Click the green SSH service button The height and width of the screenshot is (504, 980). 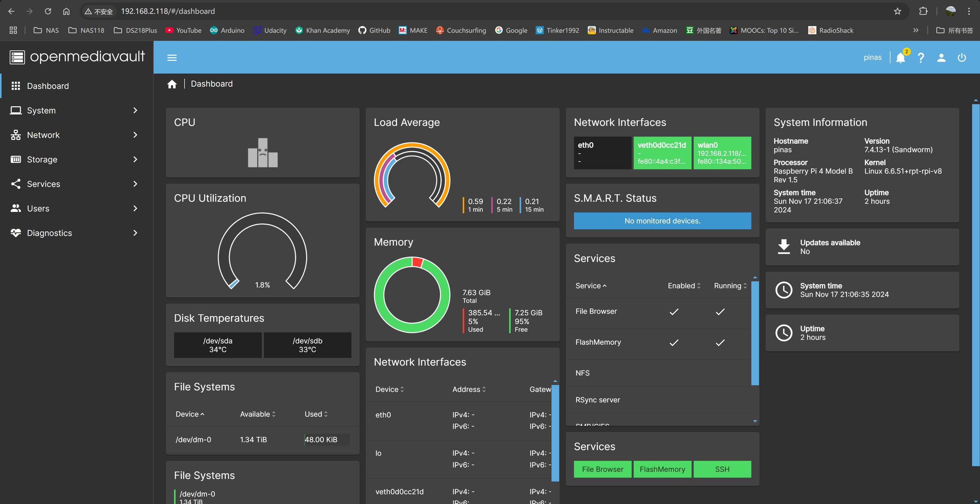722,469
